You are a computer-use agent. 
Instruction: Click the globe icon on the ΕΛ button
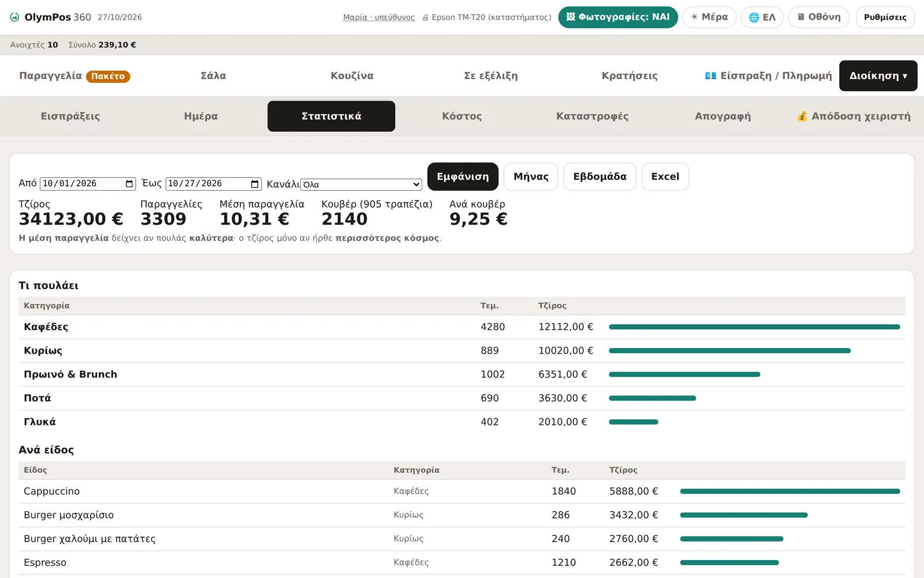pos(754,17)
